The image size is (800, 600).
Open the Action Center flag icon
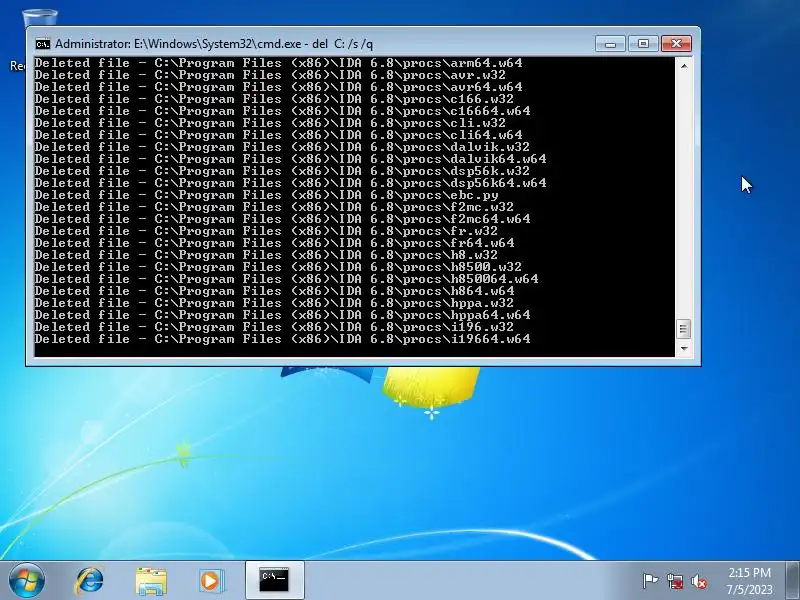click(x=650, y=581)
